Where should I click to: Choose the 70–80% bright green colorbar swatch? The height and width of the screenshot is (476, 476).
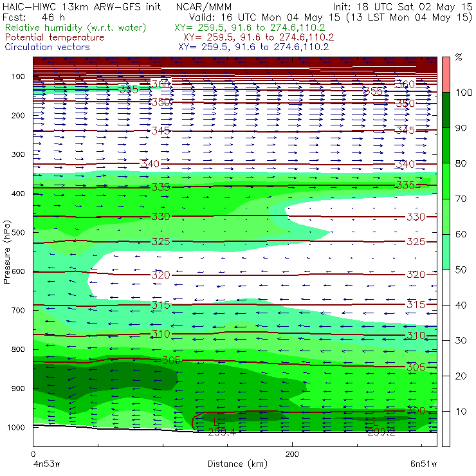(446, 181)
